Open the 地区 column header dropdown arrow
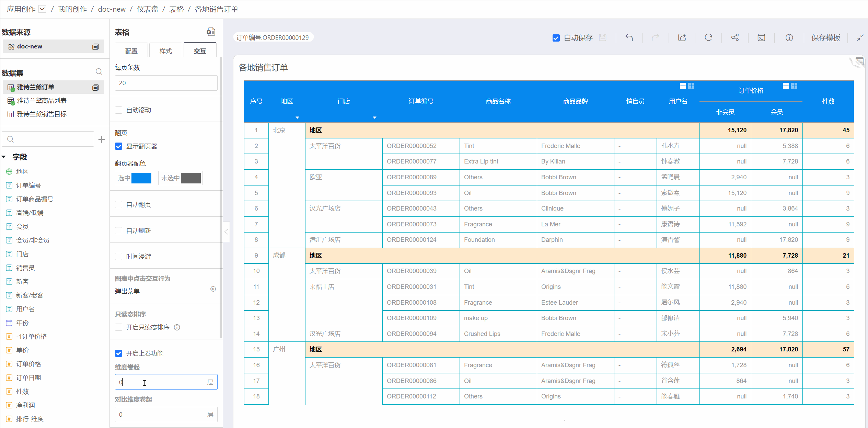 [297, 117]
